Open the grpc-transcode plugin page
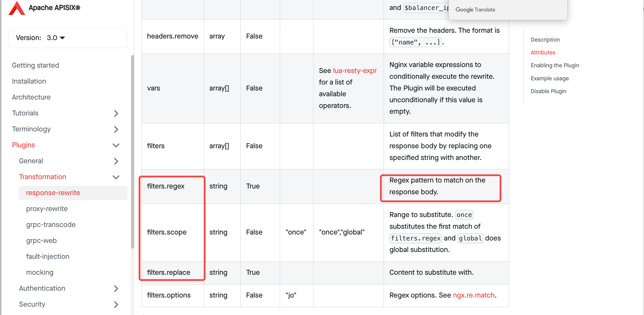 [x=51, y=225]
